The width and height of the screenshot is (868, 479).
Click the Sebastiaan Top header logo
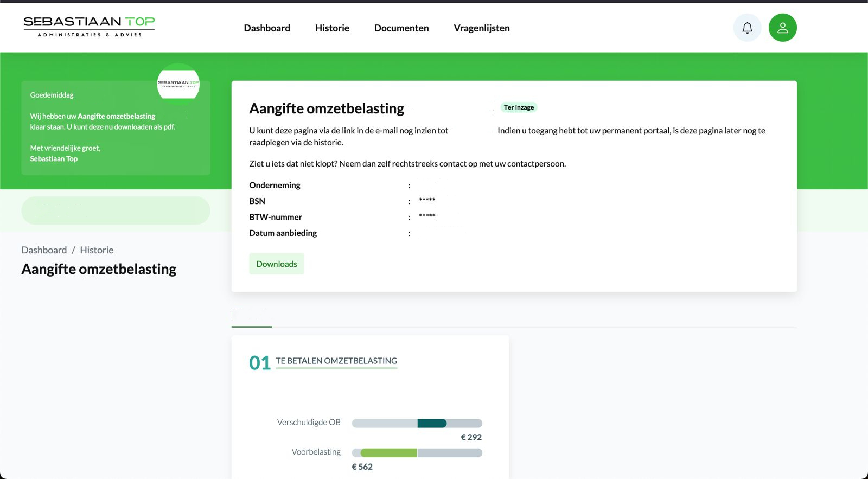(89, 26)
